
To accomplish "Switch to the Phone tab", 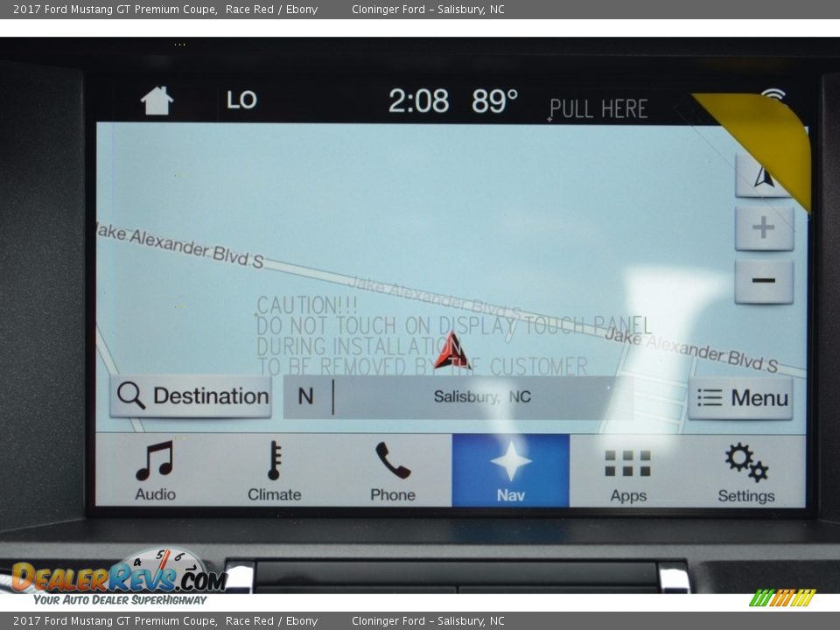I will point(393,472).
